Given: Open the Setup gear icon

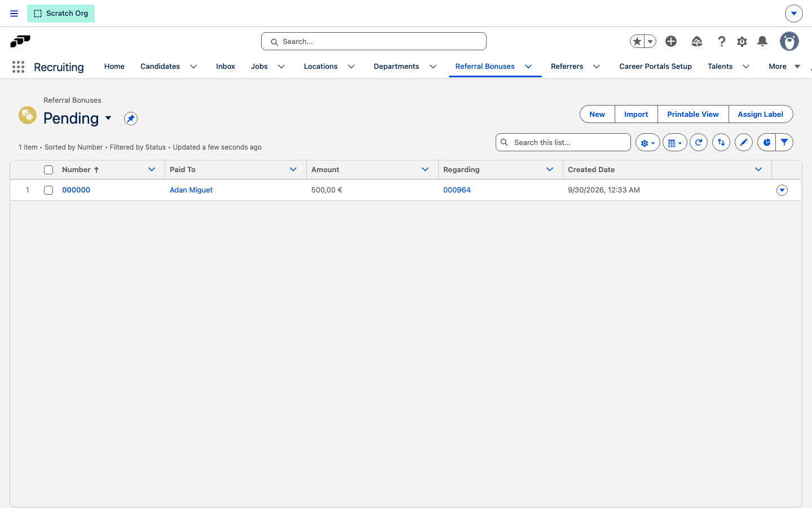Looking at the screenshot, I should 742,41.
